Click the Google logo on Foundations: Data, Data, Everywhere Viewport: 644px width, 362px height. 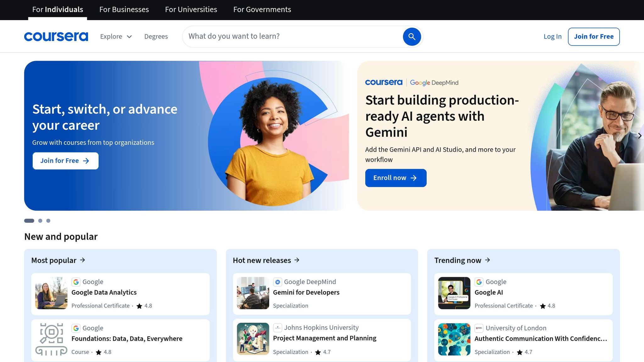pyautogui.click(x=76, y=328)
